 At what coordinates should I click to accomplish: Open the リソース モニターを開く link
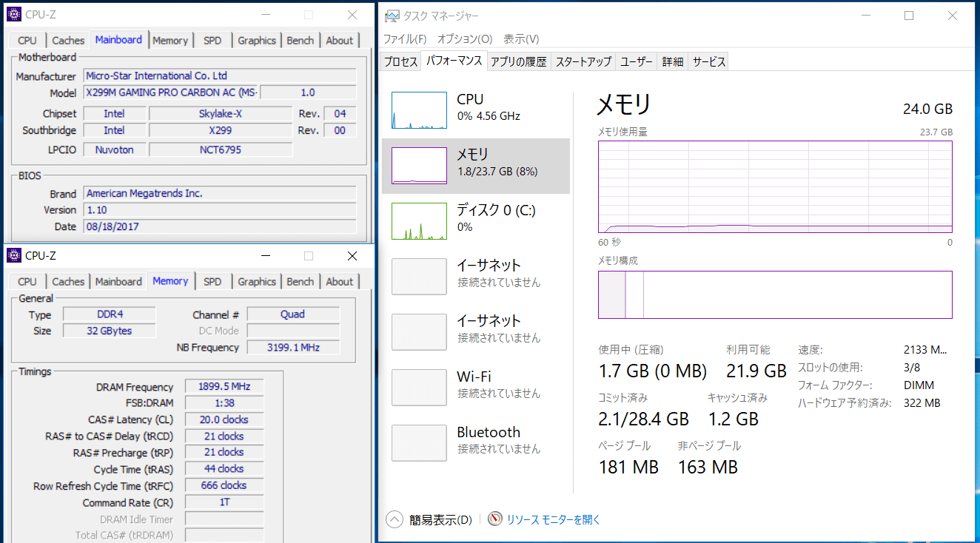pyautogui.click(x=554, y=519)
